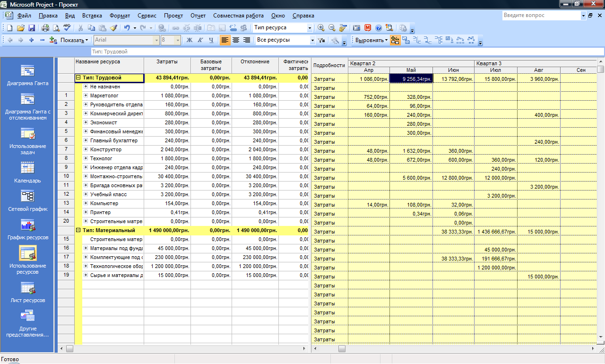605x364 pixels.
Task: Open Help with the blue question icon
Action: tap(379, 28)
